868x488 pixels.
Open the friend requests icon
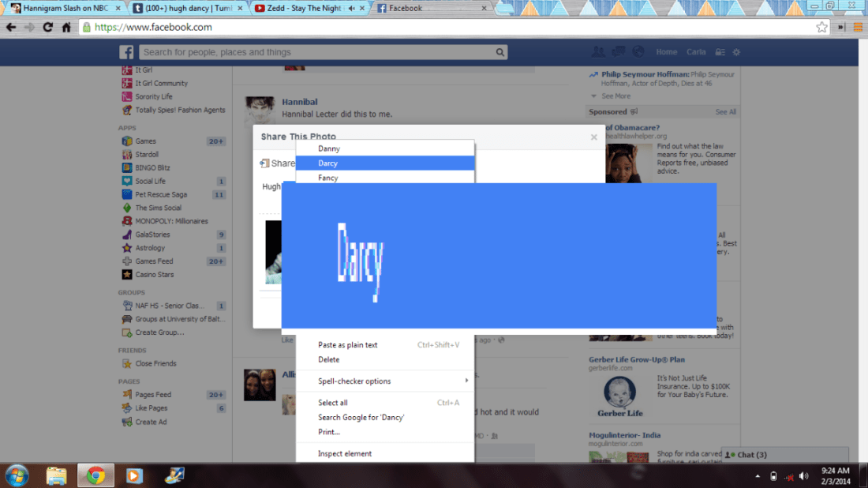598,52
